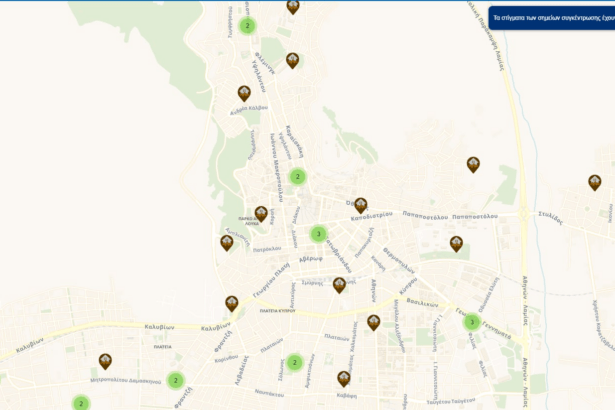Image resolution: width=615 pixels, height=410 pixels.
Task: Open the pin marker on Καποδιστρίου street
Action: tap(361, 204)
